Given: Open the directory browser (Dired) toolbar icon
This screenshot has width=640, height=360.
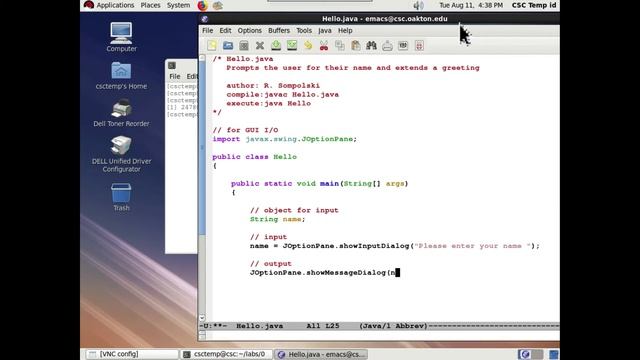Looking at the screenshot, I should click(244, 46).
